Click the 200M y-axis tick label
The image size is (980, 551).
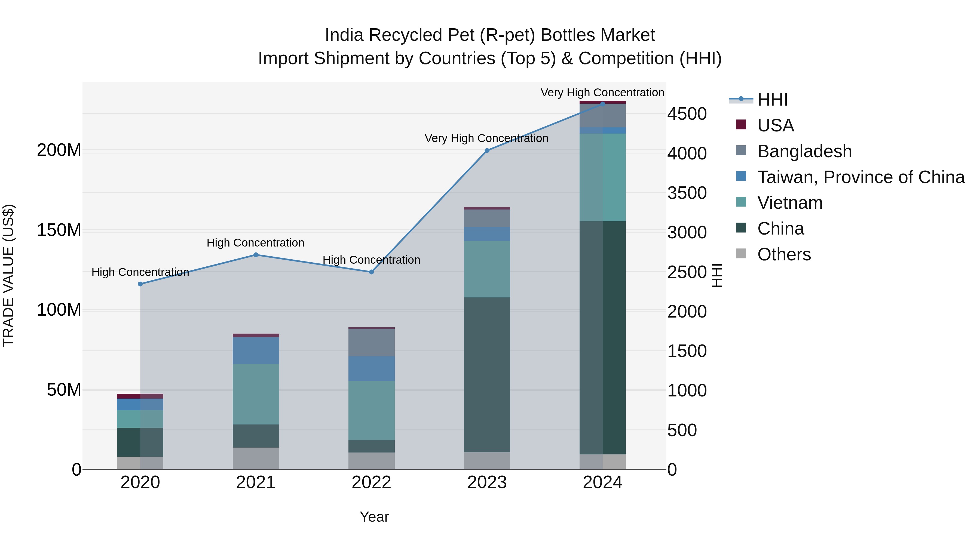pos(59,150)
